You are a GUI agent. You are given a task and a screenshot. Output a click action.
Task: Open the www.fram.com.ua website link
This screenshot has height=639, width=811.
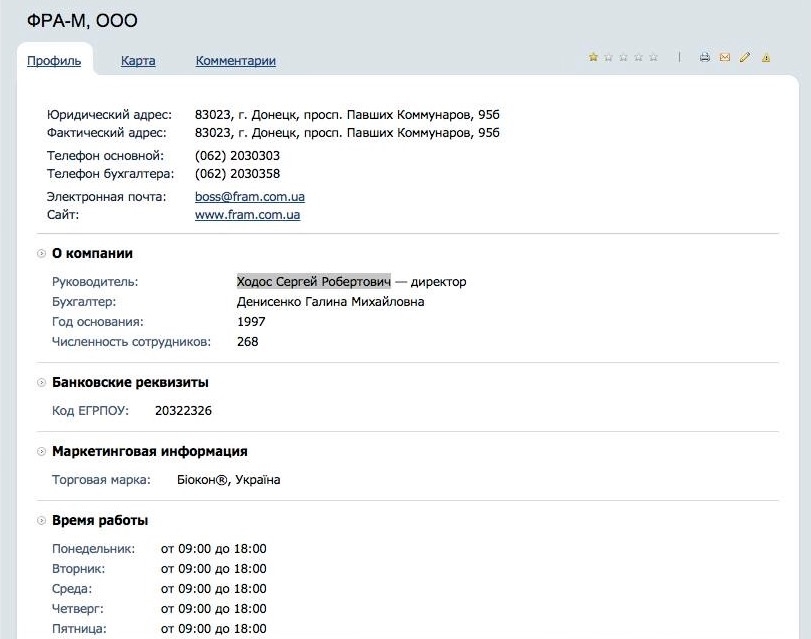[247, 215]
